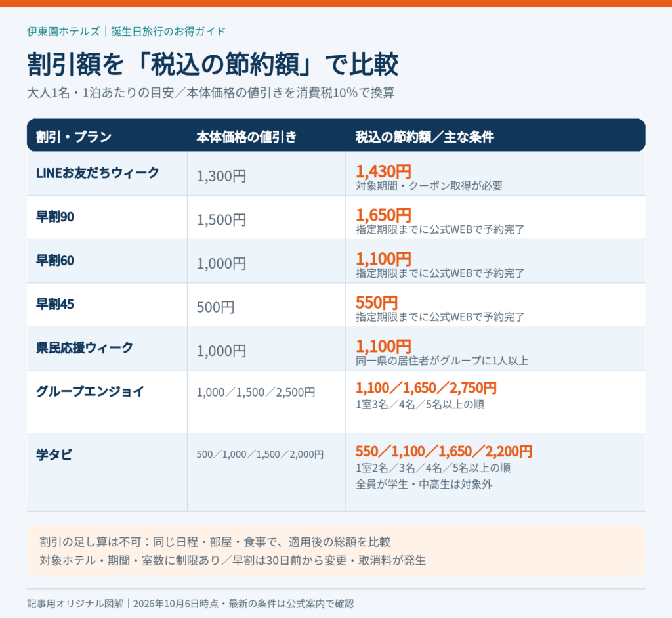This screenshot has width=672, height=618.
Task: Click the row label 早割45
Action: (x=55, y=304)
